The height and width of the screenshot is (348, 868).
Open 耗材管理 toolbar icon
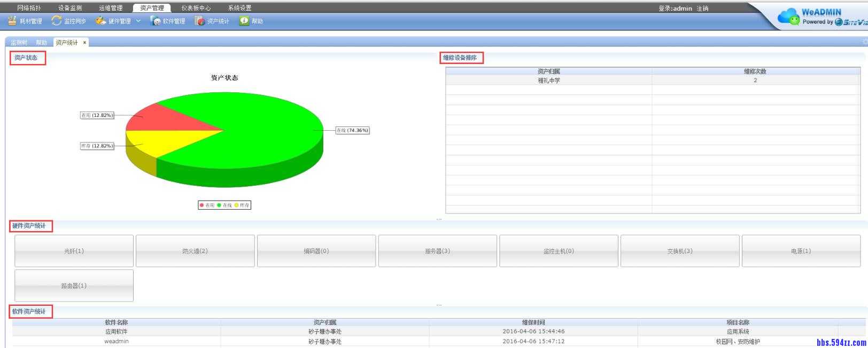pos(12,21)
